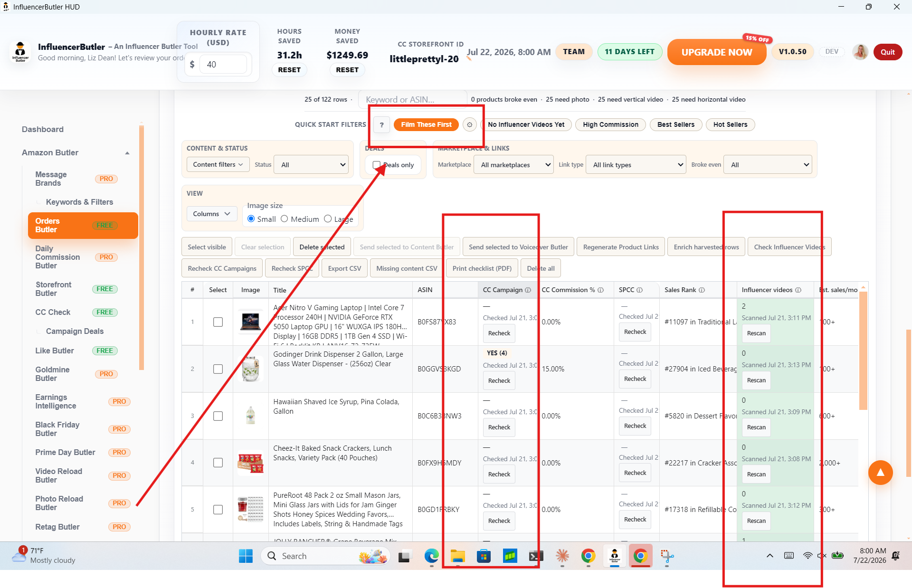Click the Quit button
The image size is (912, 588).
click(x=887, y=52)
